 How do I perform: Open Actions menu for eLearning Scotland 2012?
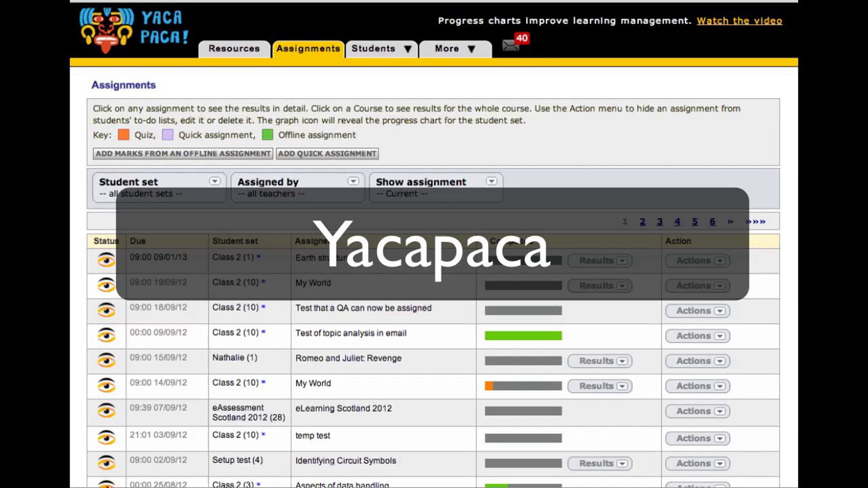(x=698, y=411)
